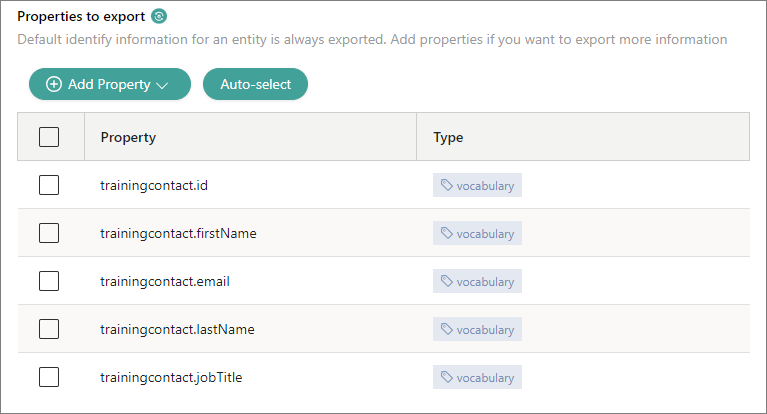767x414 pixels.
Task: Check the trainingcontact.id checkbox
Action: pyautogui.click(x=49, y=185)
